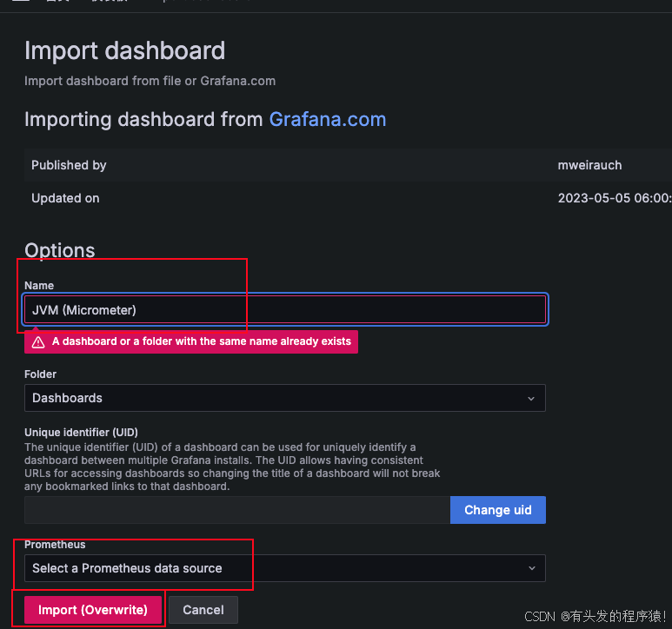This screenshot has height=629, width=672.
Task: Click the 'Updated on' label
Action: coord(65,198)
